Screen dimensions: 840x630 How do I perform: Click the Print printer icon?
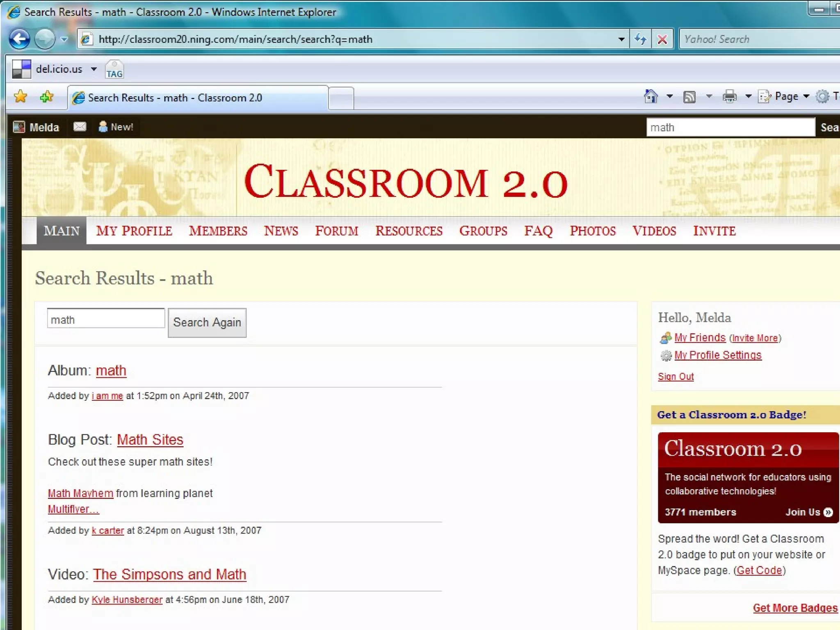click(x=729, y=97)
